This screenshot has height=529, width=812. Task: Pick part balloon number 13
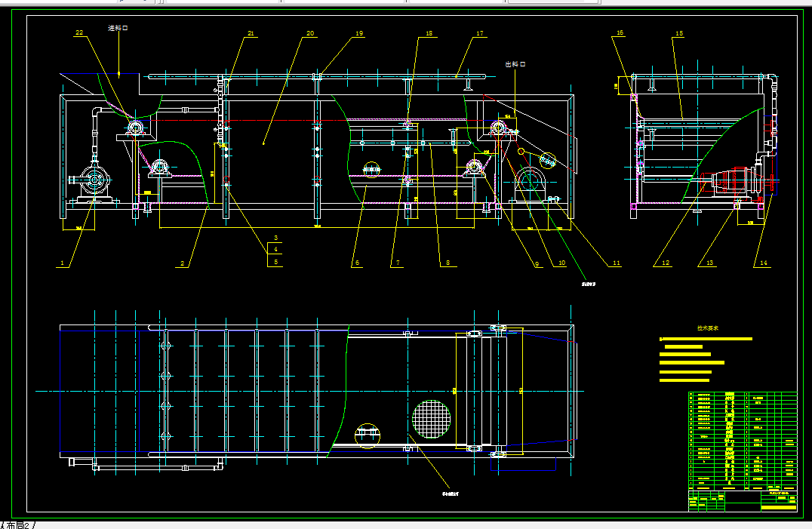tap(709, 263)
